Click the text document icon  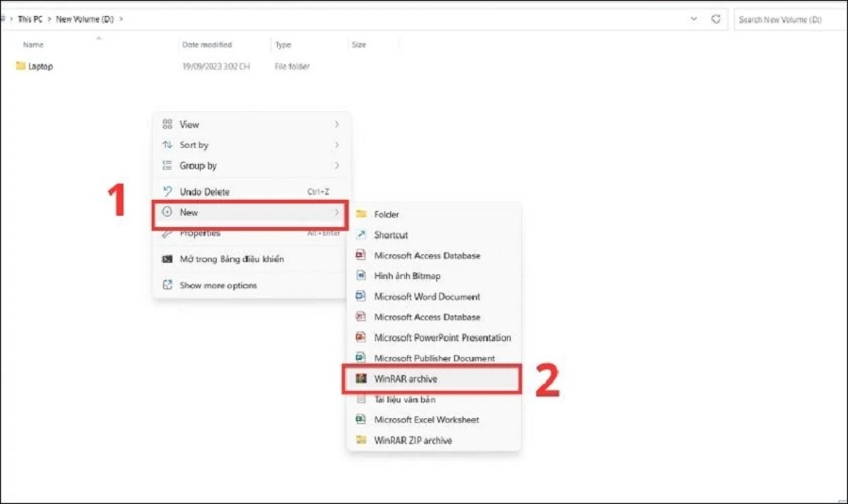(x=361, y=399)
